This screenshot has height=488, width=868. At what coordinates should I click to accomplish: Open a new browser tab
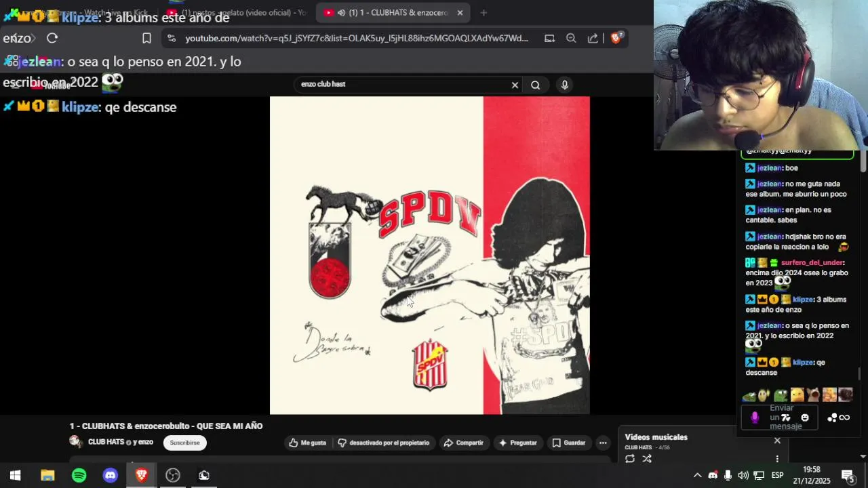click(484, 12)
